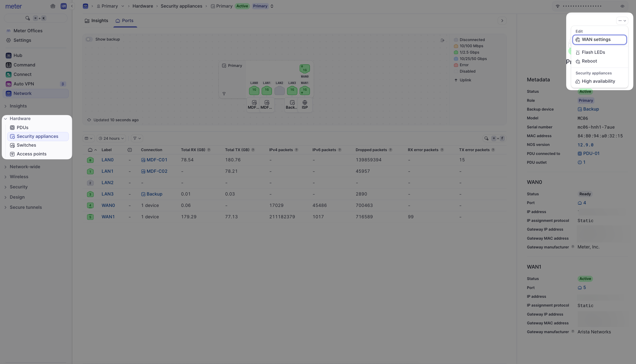The height and width of the screenshot is (364, 636).
Task: Expand the Wireless section in the sidebar
Action: [19, 177]
